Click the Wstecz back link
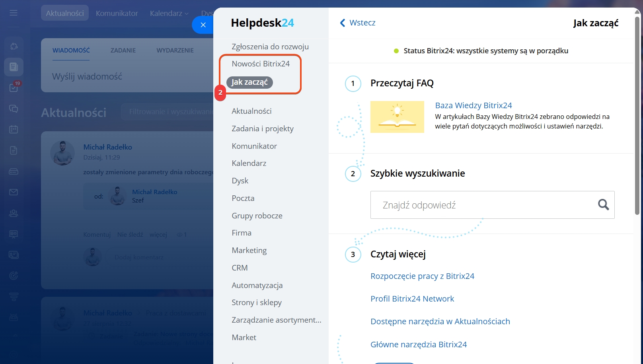This screenshot has width=643, height=364. (362, 23)
